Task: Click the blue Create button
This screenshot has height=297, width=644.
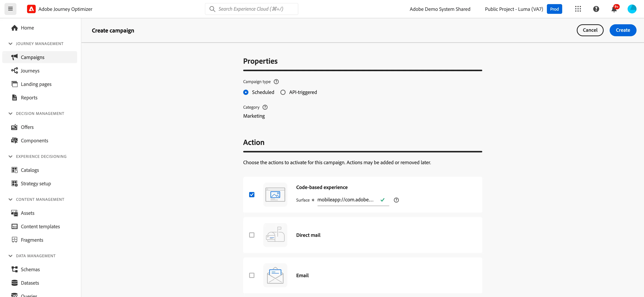Action: [x=623, y=30]
